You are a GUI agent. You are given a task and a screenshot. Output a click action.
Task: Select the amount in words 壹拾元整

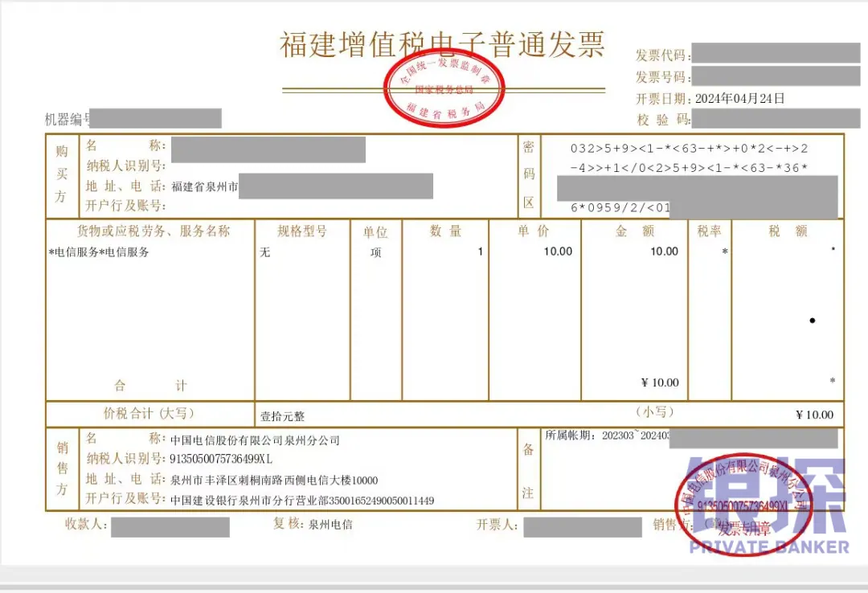(282, 416)
